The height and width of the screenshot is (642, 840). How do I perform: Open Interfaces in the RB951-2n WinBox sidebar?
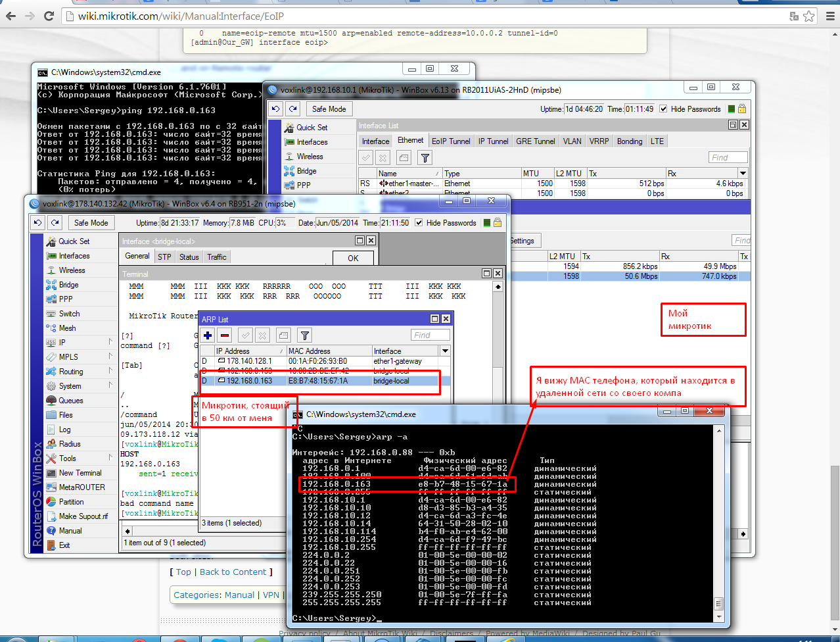click(74, 256)
